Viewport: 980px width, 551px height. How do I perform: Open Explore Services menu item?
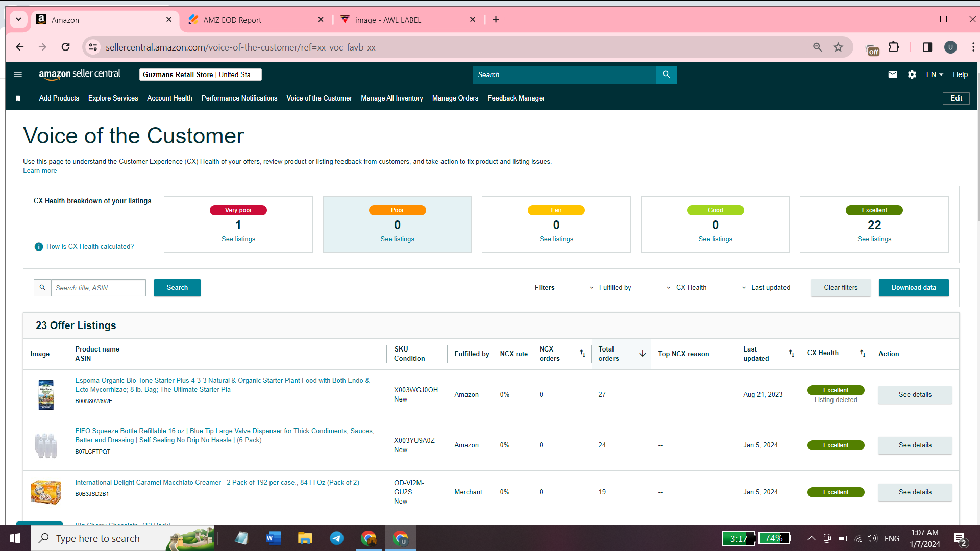pyautogui.click(x=113, y=98)
